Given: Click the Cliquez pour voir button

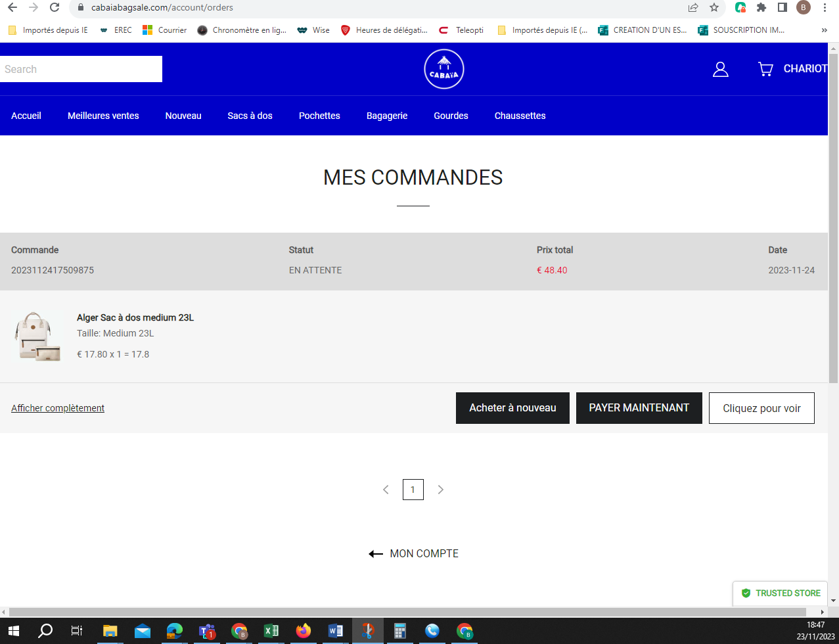Looking at the screenshot, I should (x=761, y=408).
